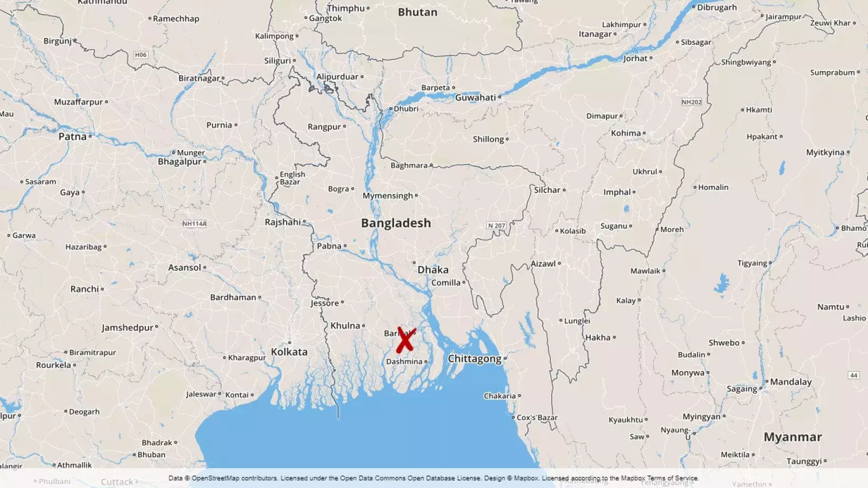Click the H06 road shield
Image resolution: width=868 pixels, height=488 pixels.
pos(140,55)
